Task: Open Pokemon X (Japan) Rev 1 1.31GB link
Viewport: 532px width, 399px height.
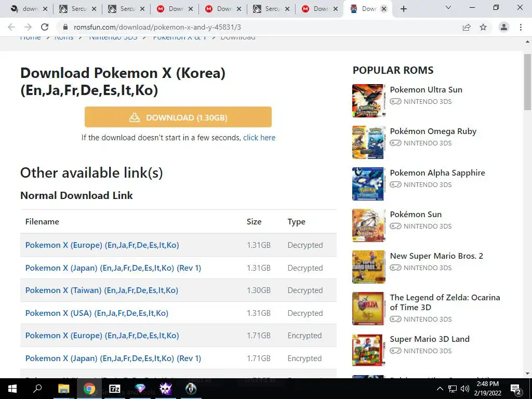Action: click(113, 268)
